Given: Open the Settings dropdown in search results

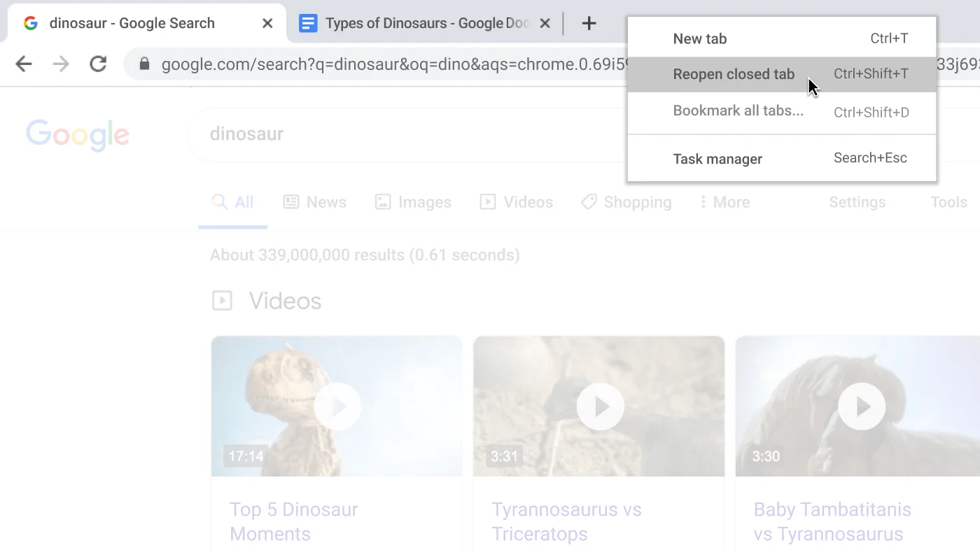Looking at the screenshot, I should (x=857, y=202).
